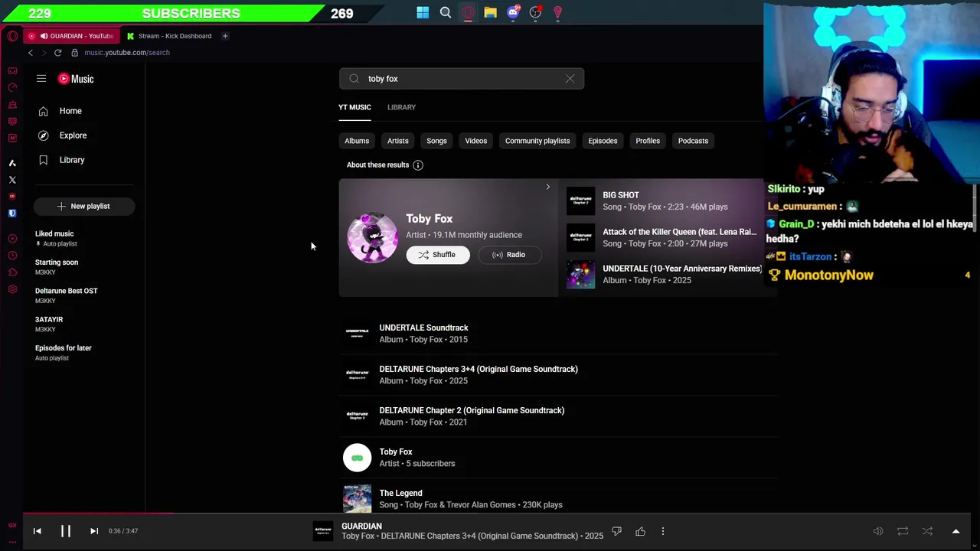Dislike the GUARDIAN track
Image resolution: width=980 pixels, height=551 pixels.
coord(616,531)
